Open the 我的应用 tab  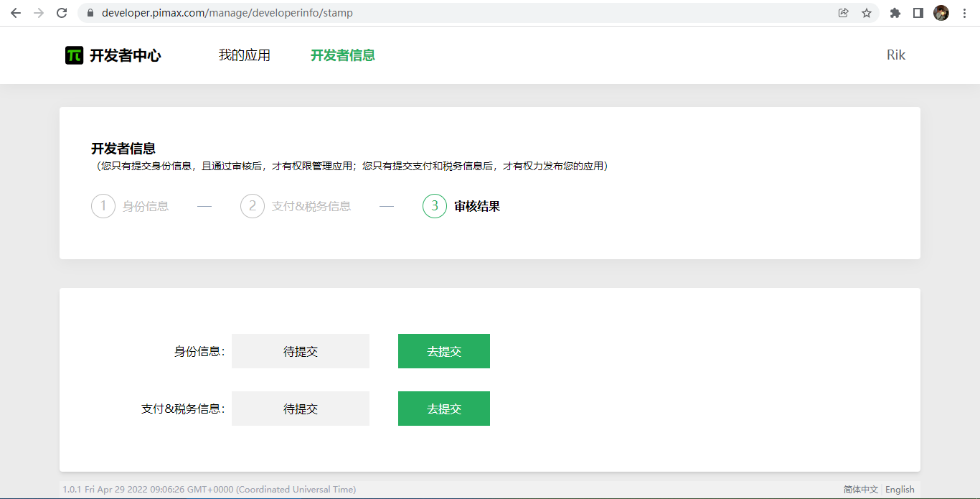(245, 55)
